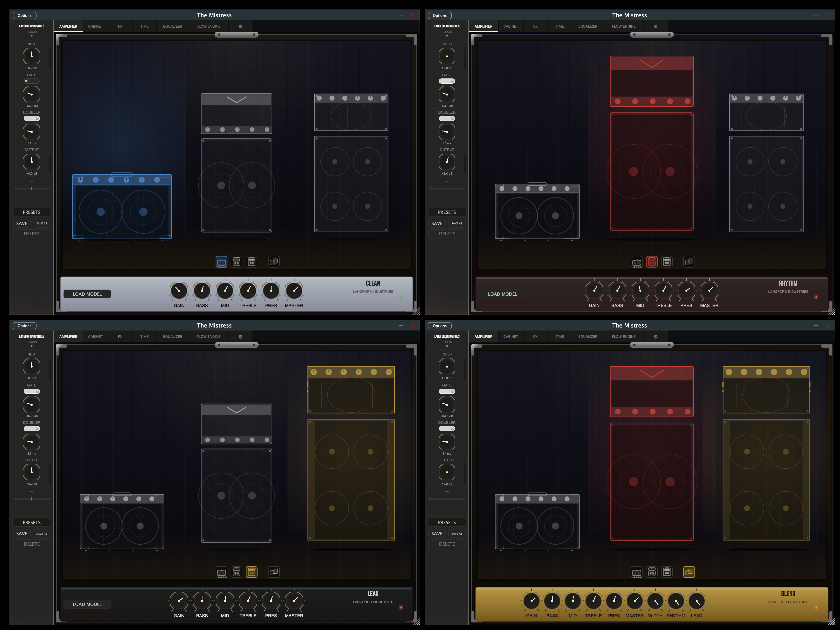840x630 pixels.
Task: Select the lead stack icon in Clean window
Action: (x=251, y=262)
